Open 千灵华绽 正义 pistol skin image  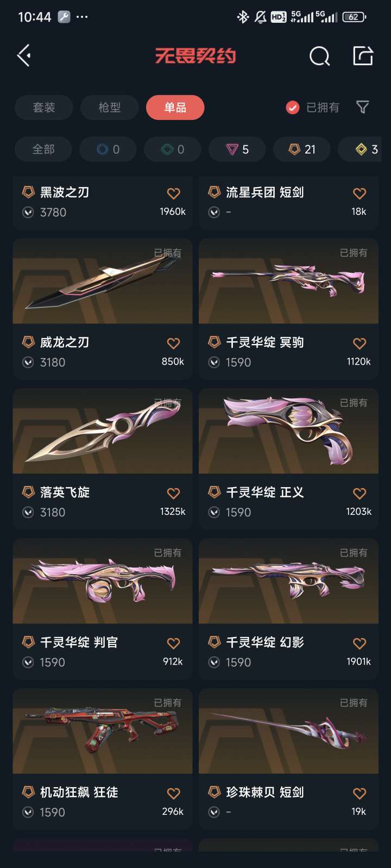(x=288, y=431)
